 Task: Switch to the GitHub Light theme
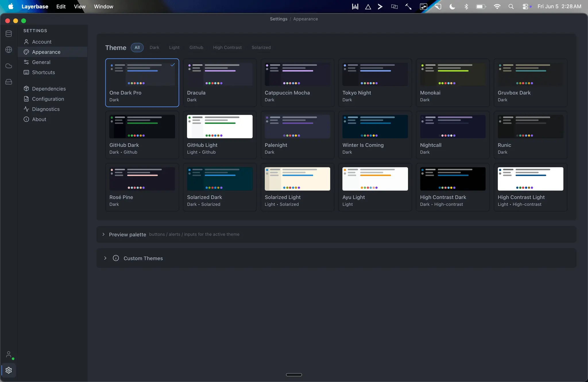220,135
